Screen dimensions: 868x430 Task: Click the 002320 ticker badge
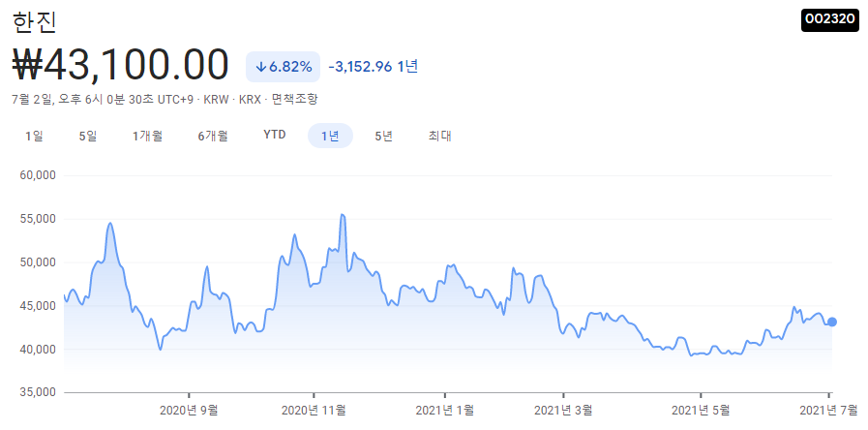(x=830, y=19)
